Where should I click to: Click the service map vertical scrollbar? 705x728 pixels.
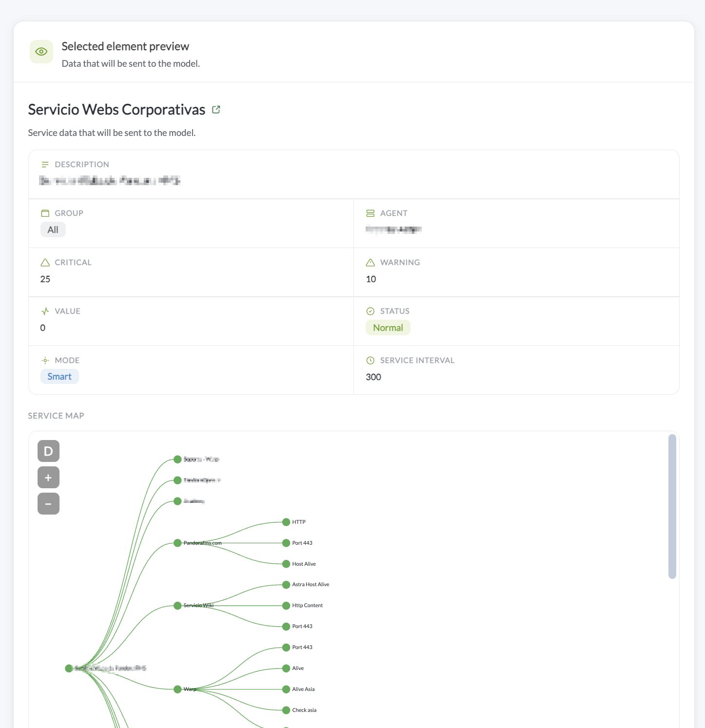(672, 506)
